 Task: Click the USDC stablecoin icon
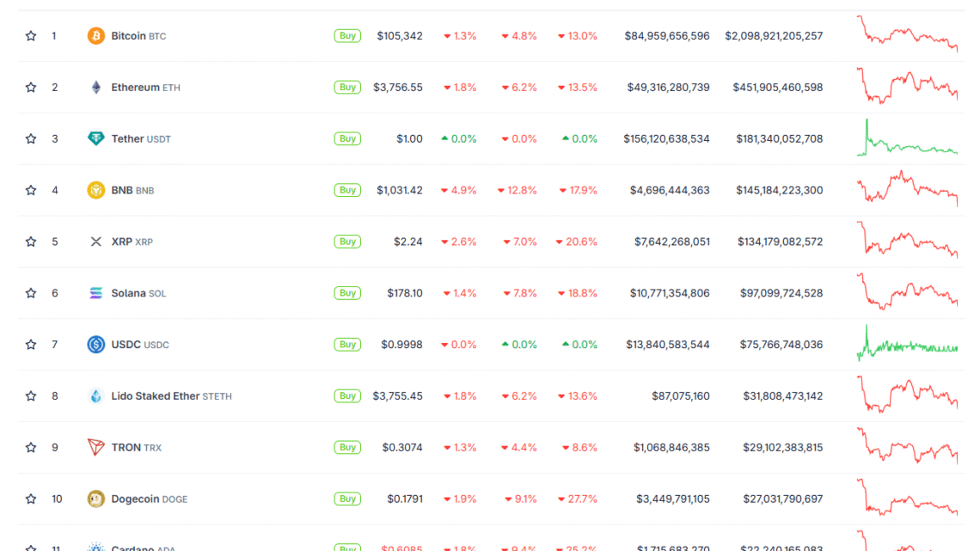pyautogui.click(x=95, y=345)
